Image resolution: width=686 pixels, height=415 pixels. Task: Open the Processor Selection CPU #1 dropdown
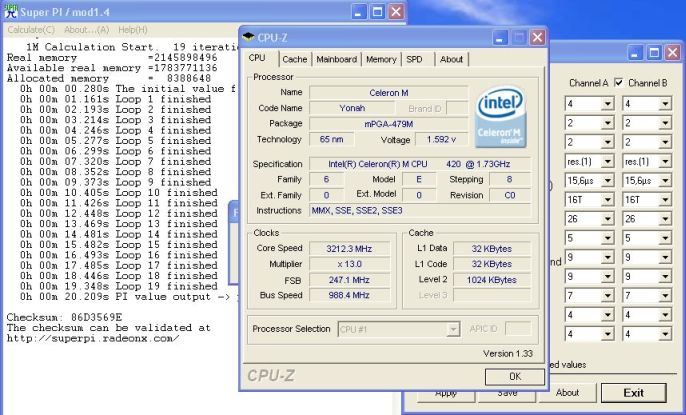point(453,329)
